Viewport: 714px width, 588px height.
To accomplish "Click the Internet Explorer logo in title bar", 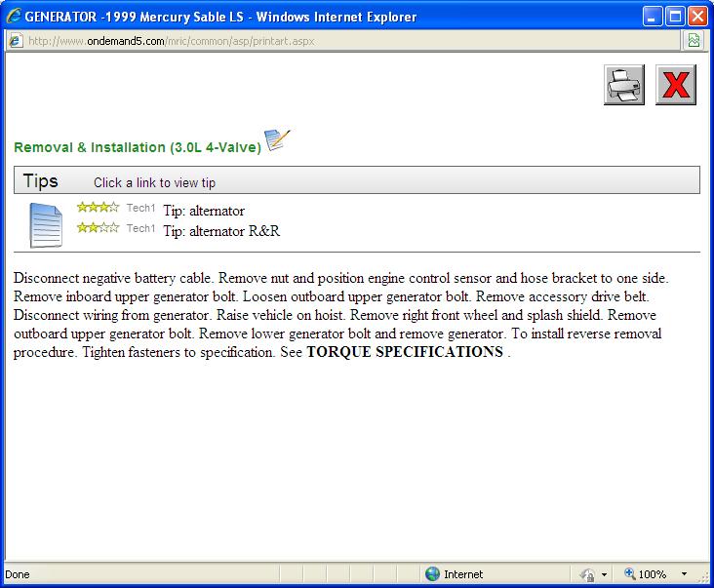I will pos(14,17).
